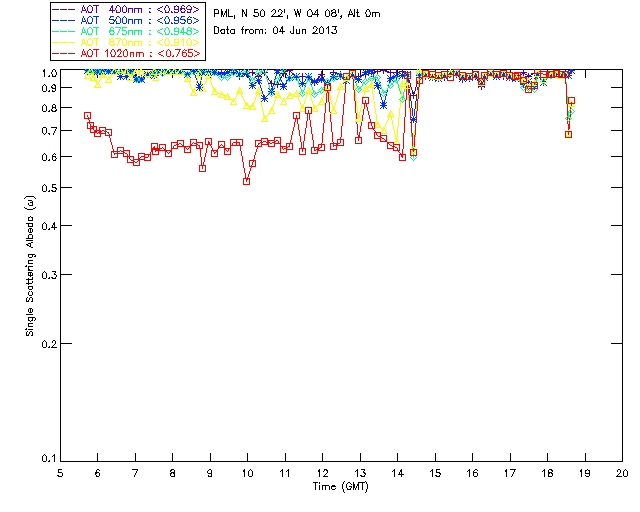
Task: Click the 'Data from: 04 Jun 2013' text
Action: point(276,30)
